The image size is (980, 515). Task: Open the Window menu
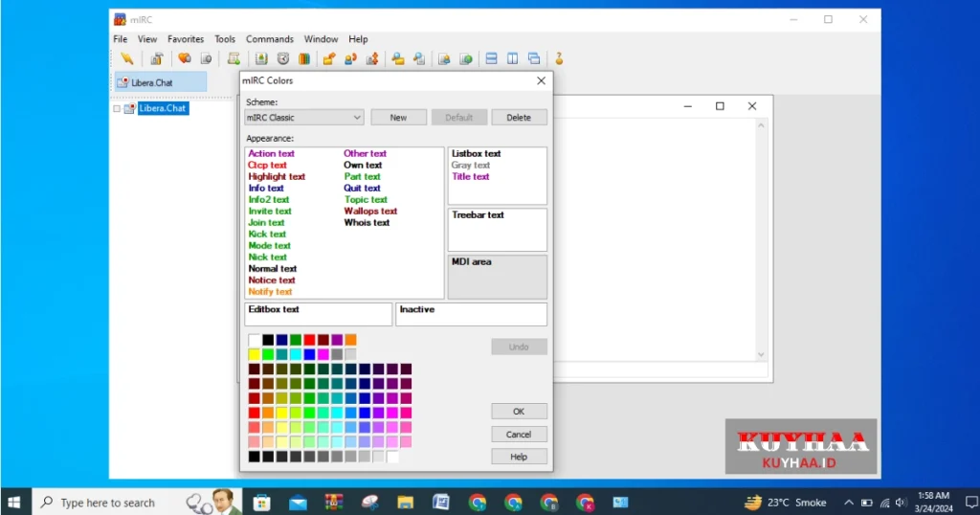321,38
